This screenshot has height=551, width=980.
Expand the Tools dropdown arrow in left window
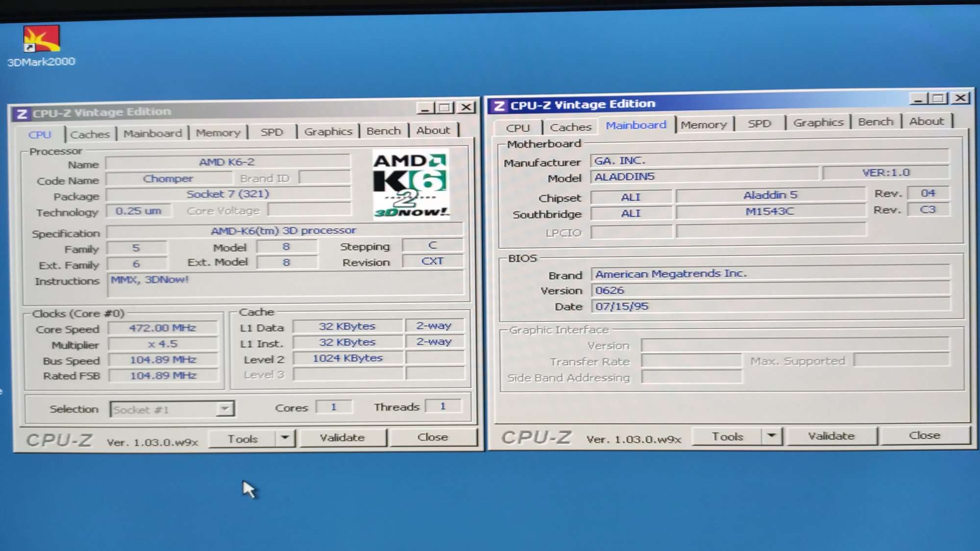tap(285, 437)
